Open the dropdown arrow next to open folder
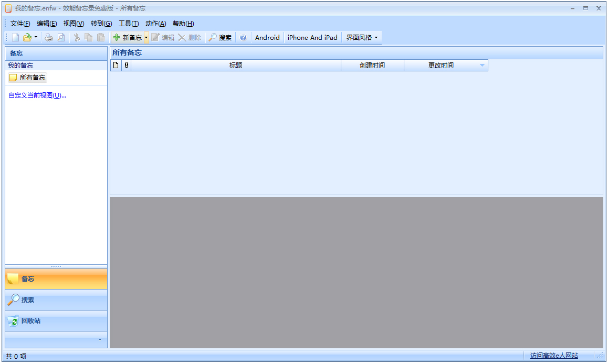Image resolution: width=608 pixels, height=364 pixels. [36, 37]
